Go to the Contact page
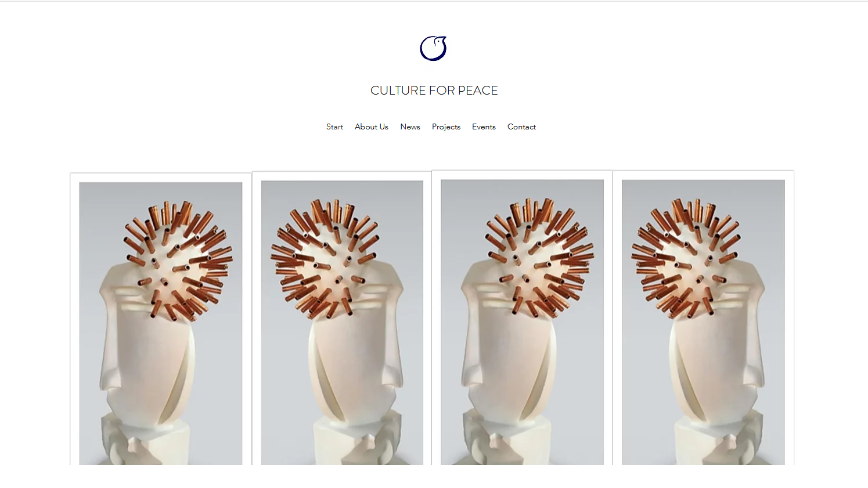 tap(521, 126)
